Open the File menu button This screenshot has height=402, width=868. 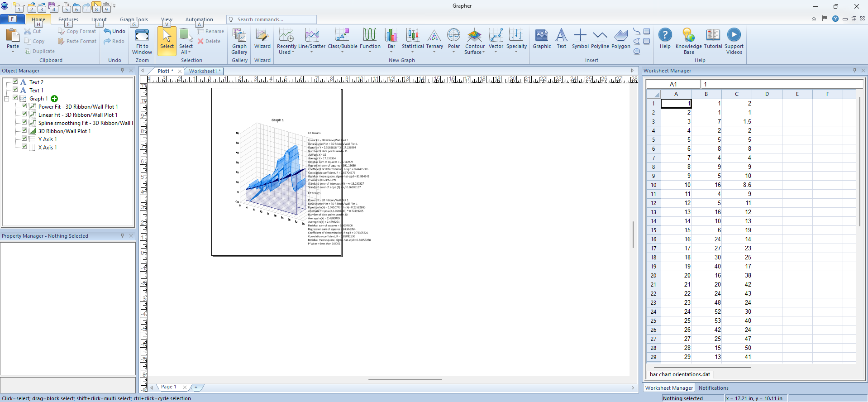pyautogui.click(x=13, y=19)
